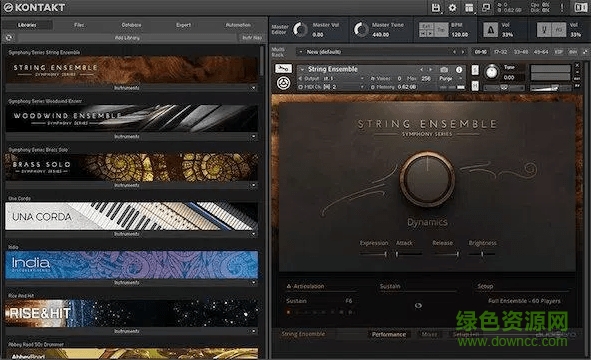Load the previous multi preset arrow
This screenshot has height=360, width=591.
[x=454, y=52]
